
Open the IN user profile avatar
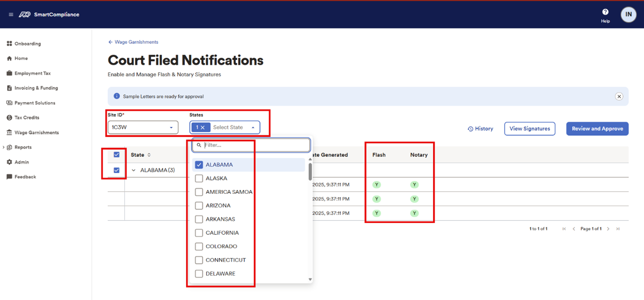point(628,14)
